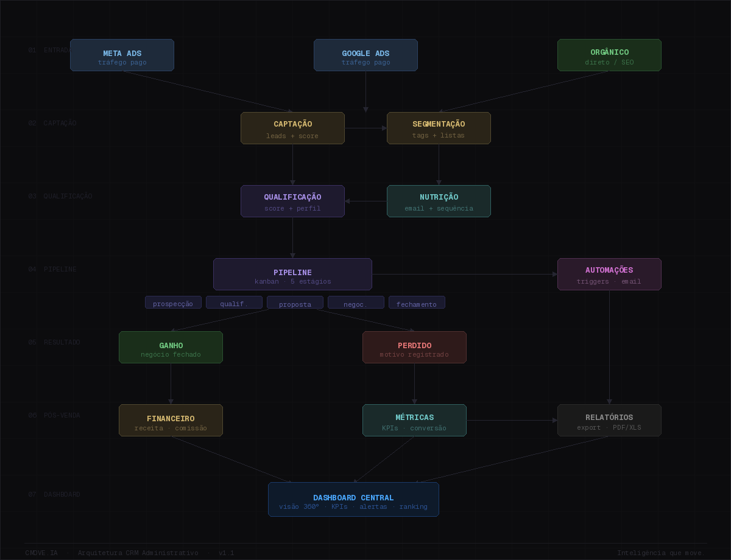This screenshot has width=731, height=560.
Task: Click the META ADS node
Action: tap(122, 55)
